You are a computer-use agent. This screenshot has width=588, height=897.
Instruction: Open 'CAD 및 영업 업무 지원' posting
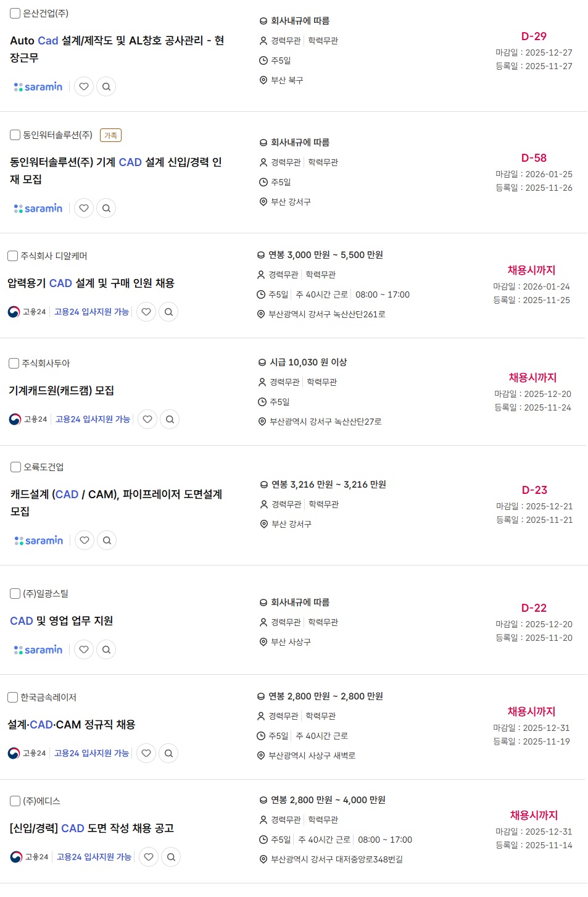62,620
